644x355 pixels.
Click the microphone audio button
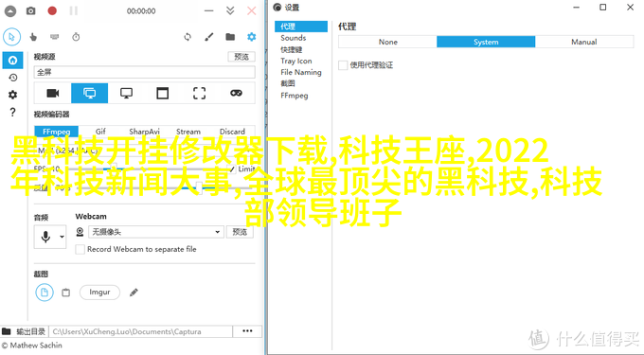tap(45, 237)
